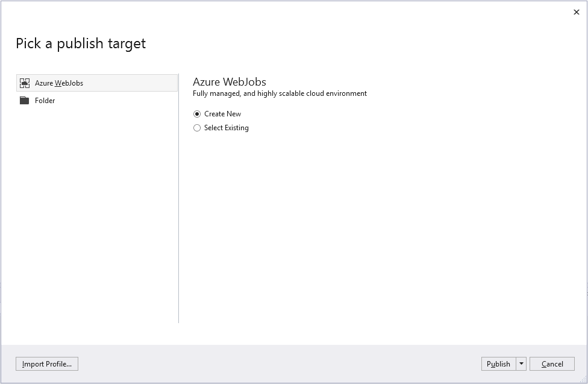Click the dark Folder icon
This screenshot has height=384, width=588.
pyautogui.click(x=24, y=101)
